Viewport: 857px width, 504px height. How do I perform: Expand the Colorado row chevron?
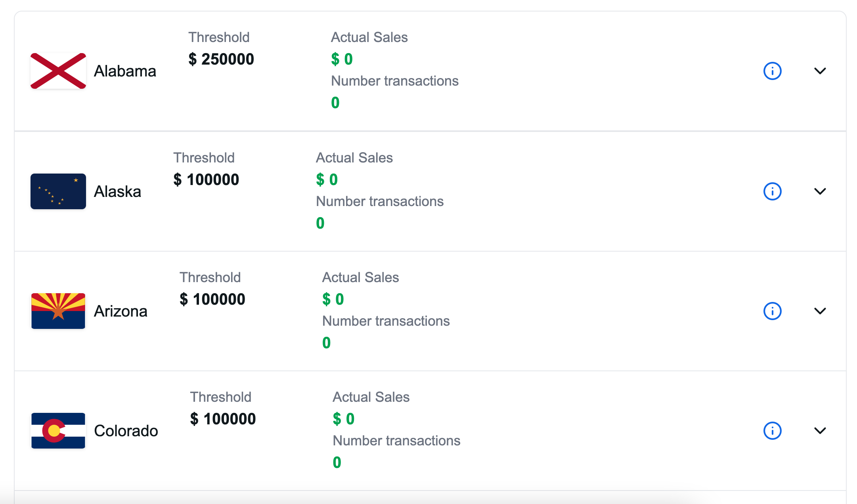pyautogui.click(x=820, y=431)
